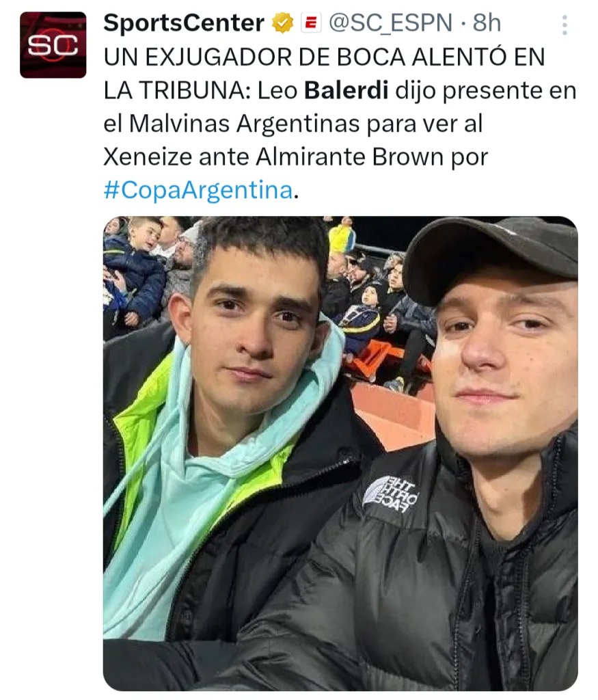
Task: Open the three-dot more options menu
Action: point(565,25)
